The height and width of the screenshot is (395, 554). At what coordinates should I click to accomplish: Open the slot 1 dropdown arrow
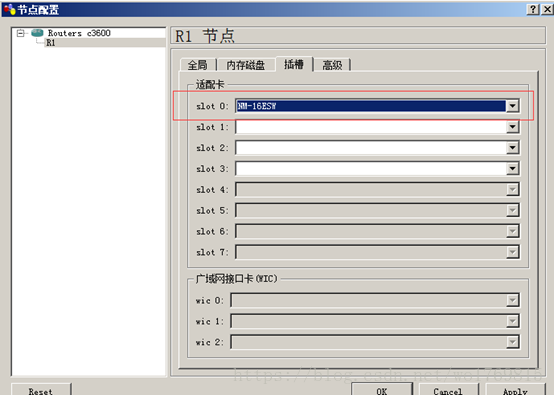click(512, 127)
